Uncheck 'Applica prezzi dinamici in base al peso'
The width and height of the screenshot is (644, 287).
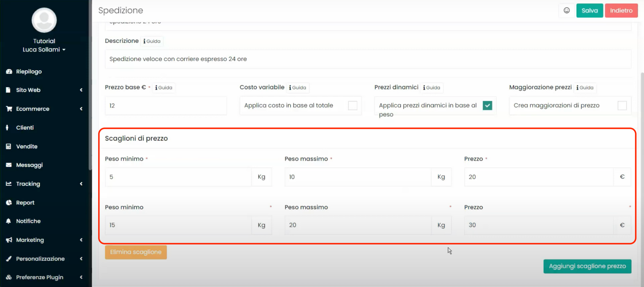(x=487, y=105)
